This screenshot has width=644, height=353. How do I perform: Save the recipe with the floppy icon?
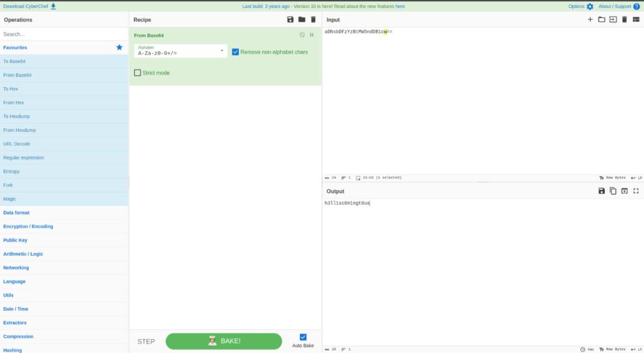(x=290, y=19)
